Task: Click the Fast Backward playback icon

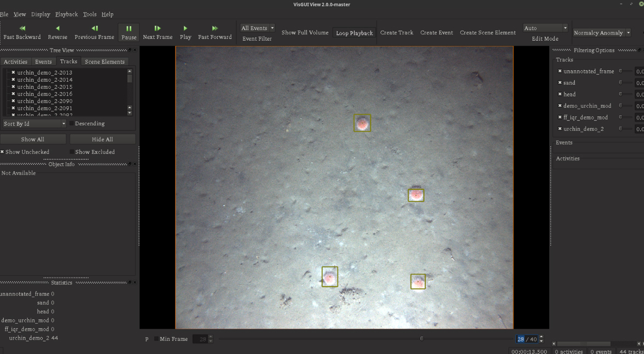Action: click(22, 28)
